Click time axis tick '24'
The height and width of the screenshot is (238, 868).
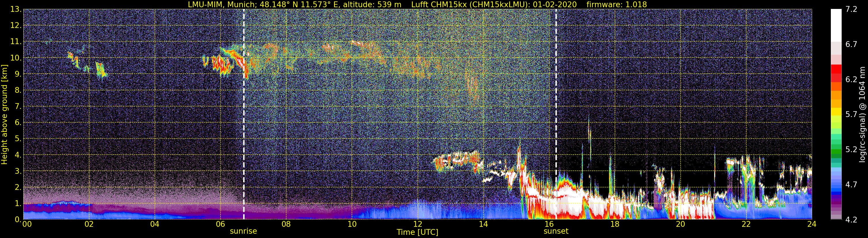812,224
